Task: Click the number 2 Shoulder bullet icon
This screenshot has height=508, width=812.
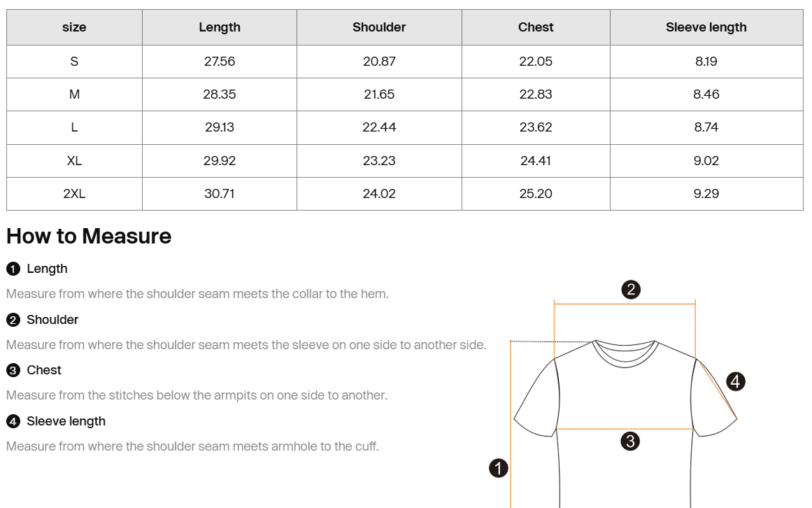Action: coord(13,320)
